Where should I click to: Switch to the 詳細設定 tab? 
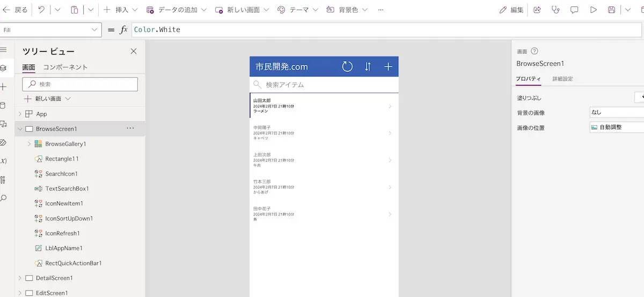tap(562, 79)
